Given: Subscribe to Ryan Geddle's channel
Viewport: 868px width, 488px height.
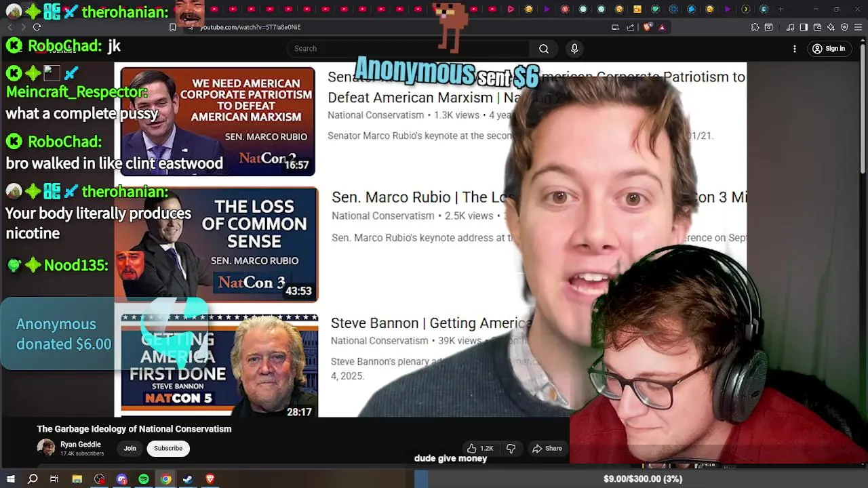Looking at the screenshot, I should [167, 449].
